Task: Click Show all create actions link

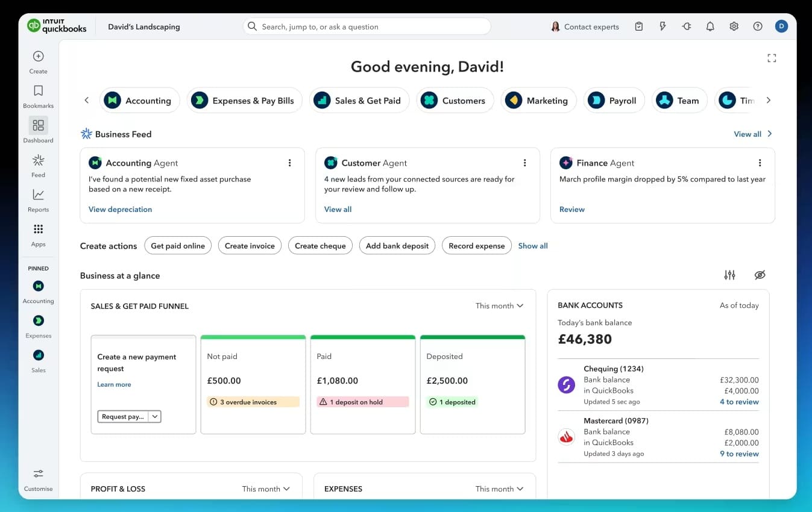Action: click(x=533, y=246)
